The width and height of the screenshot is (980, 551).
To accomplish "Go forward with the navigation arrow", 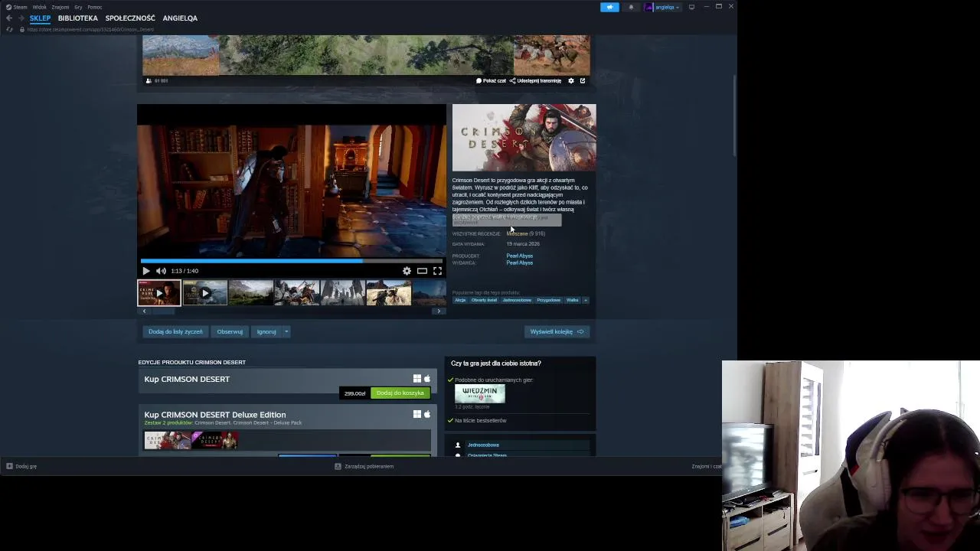I will (x=21, y=18).
